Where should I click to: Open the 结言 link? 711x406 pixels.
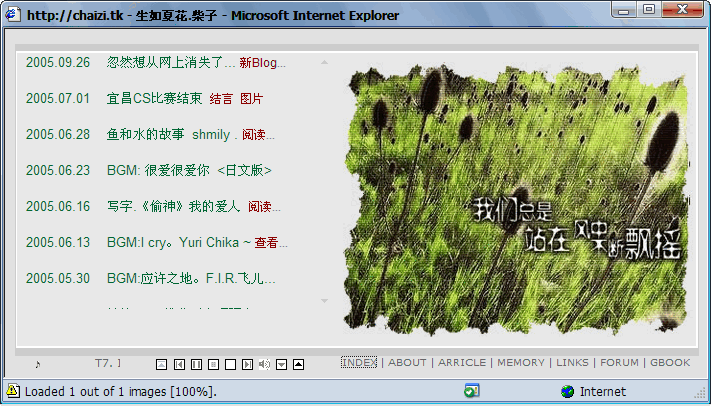coord(221,99)
